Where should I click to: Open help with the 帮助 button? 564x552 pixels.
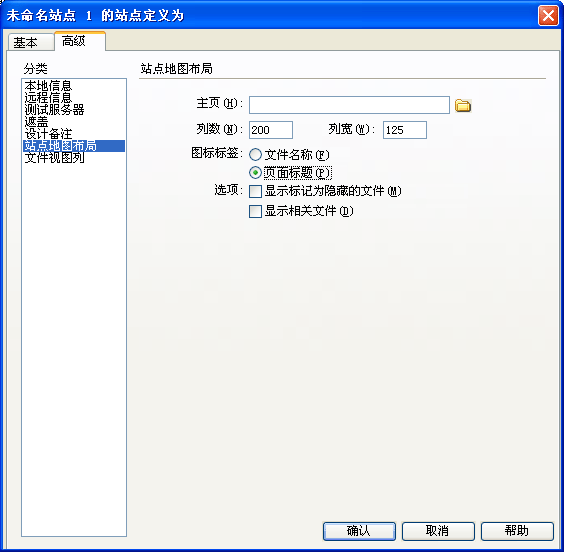[517, 531]
